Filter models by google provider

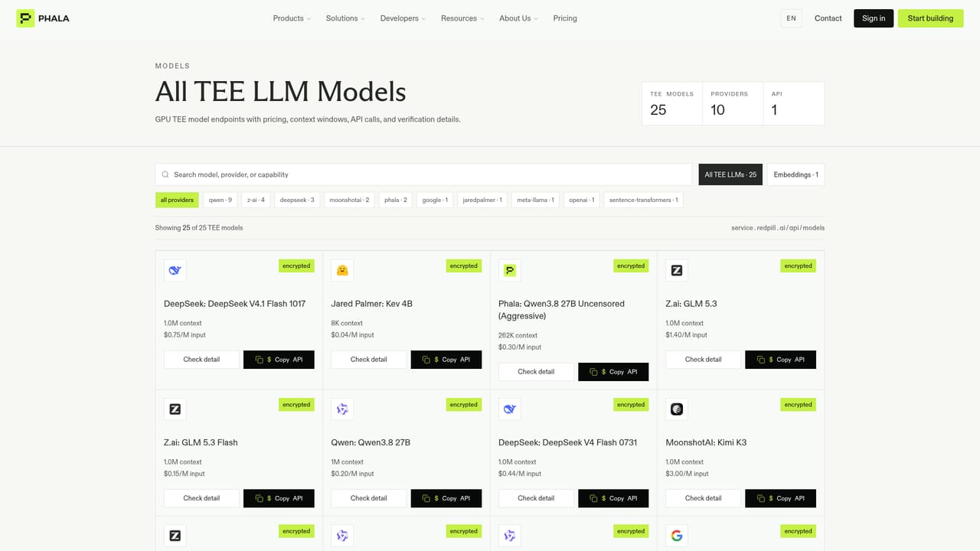(436, 201)
